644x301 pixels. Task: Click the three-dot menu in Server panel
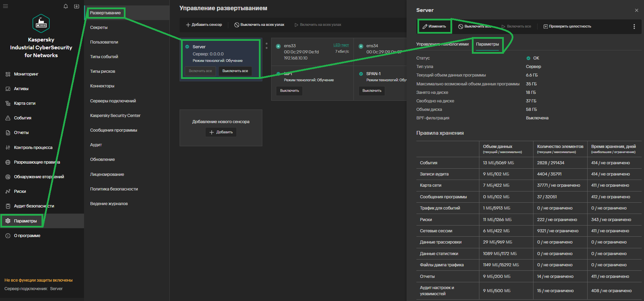634,27
